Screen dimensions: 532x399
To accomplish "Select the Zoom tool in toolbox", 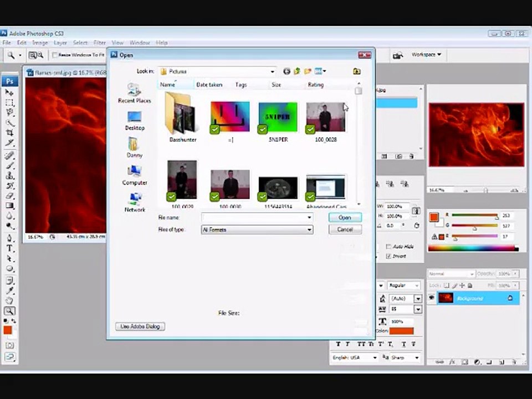I will tap(9, 311).
